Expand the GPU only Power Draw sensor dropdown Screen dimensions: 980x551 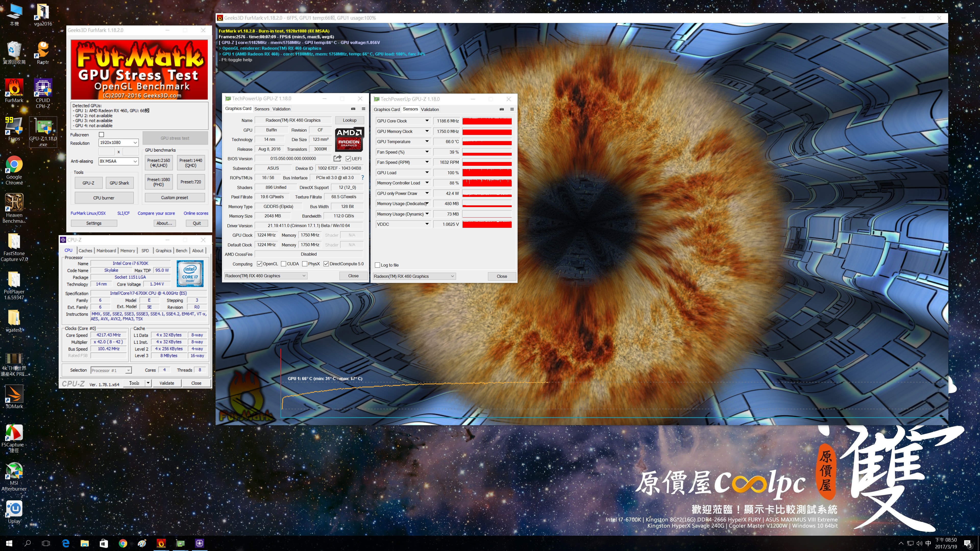(427, 194)
